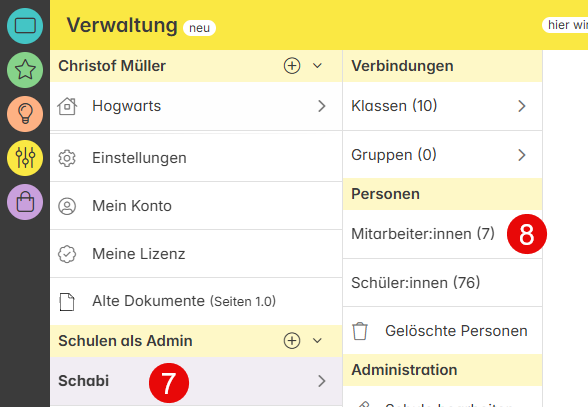Click the green star favorites icon
The image size is (588, 407).
(25, 70)
